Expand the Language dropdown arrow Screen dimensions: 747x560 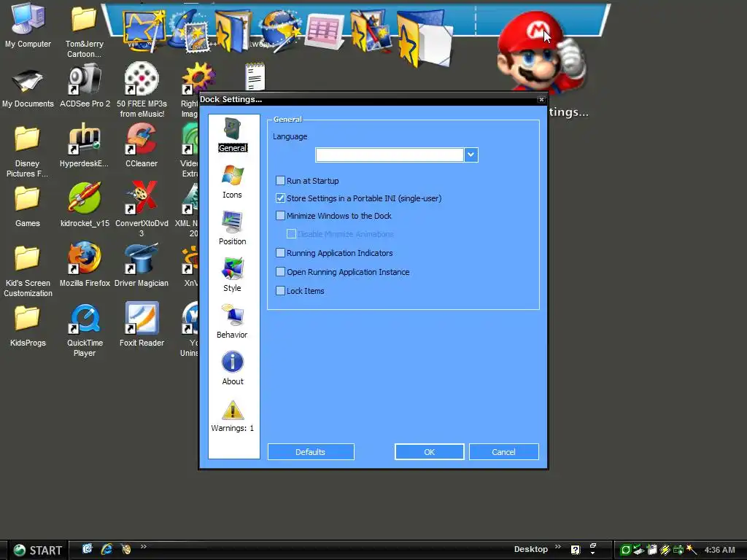pyautogui.click(x=471, y=155)
